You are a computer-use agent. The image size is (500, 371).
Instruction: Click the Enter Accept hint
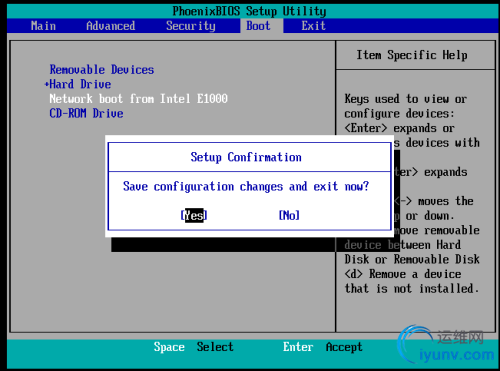click(x=322, y=347)
